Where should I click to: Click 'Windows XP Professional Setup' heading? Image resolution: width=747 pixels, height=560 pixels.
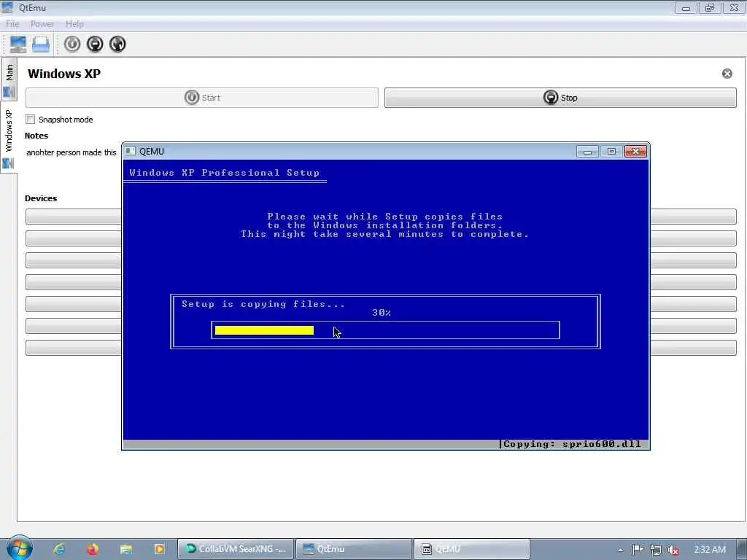[x=225, y=173]
